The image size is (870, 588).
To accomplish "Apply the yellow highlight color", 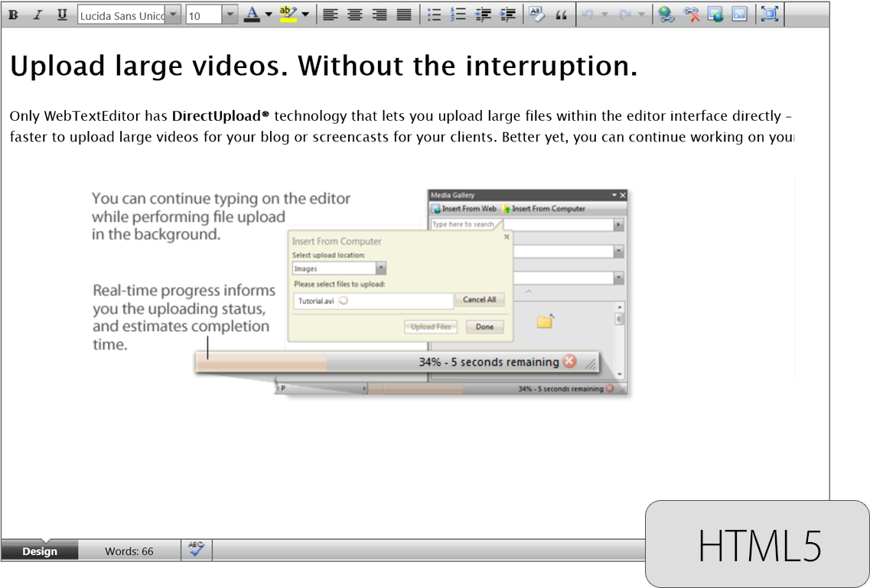I will 288,14.
